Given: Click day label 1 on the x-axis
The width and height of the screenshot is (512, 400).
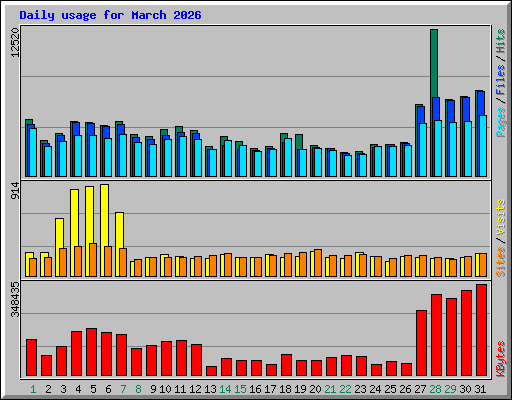Looking at the screenshot, I should [33, 389].
